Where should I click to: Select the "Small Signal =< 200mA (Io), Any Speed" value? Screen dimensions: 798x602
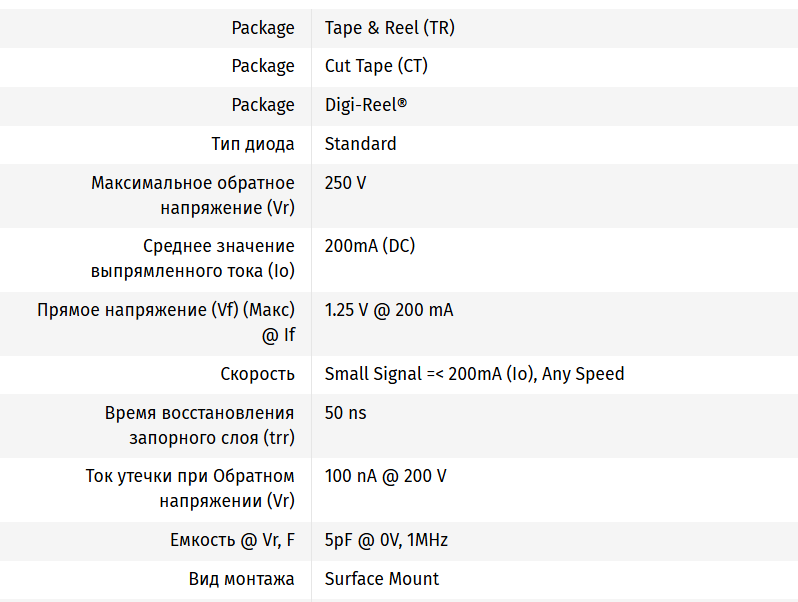coord(474,374)
